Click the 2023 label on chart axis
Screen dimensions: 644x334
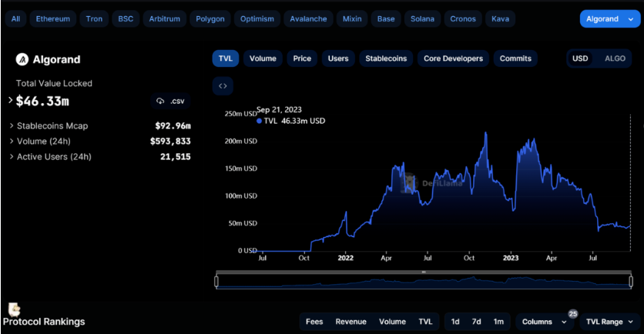511,258
